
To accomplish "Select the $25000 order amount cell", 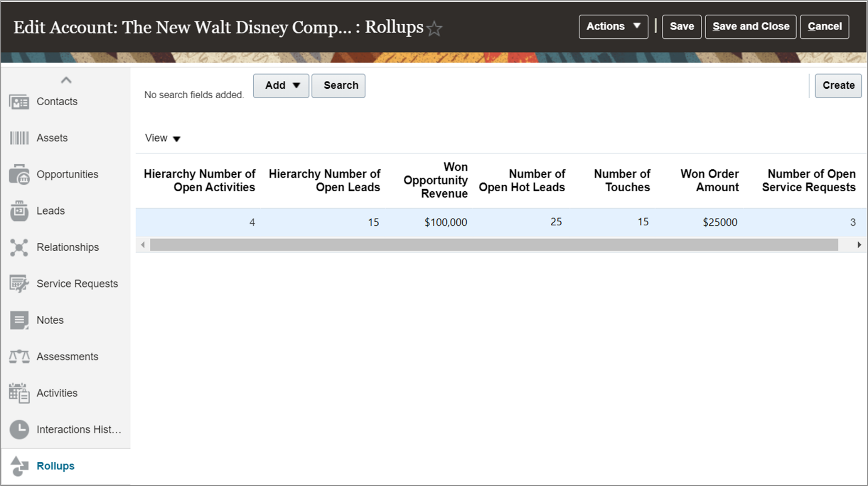I will click(720, 222).
